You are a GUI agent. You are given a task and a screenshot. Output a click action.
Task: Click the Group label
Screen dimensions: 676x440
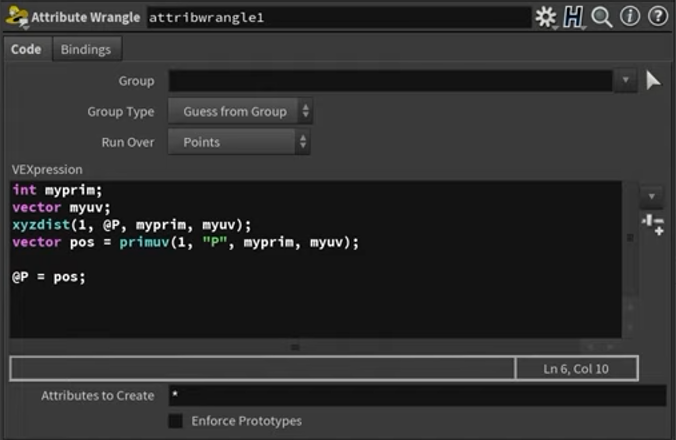click(x=136, y=81)
